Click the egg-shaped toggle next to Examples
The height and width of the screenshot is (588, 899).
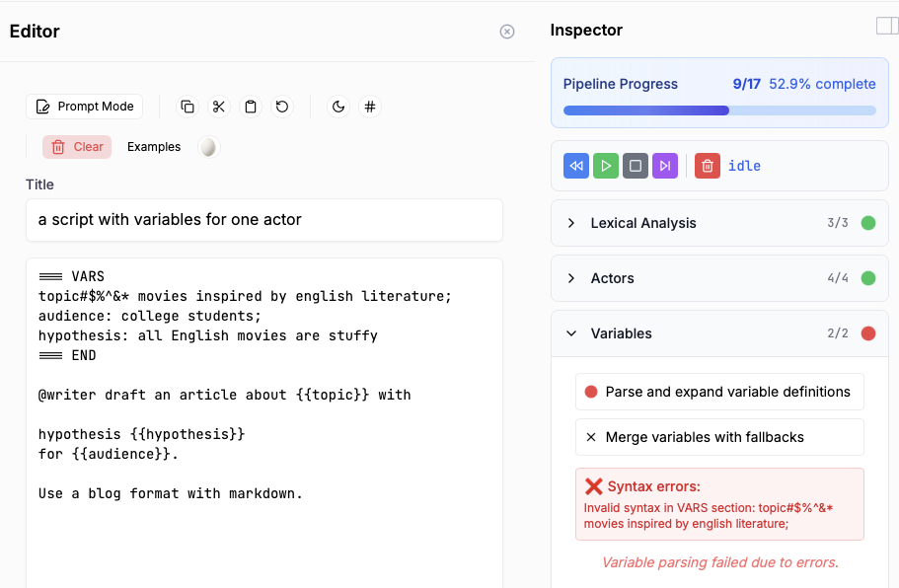click(207, 147)
